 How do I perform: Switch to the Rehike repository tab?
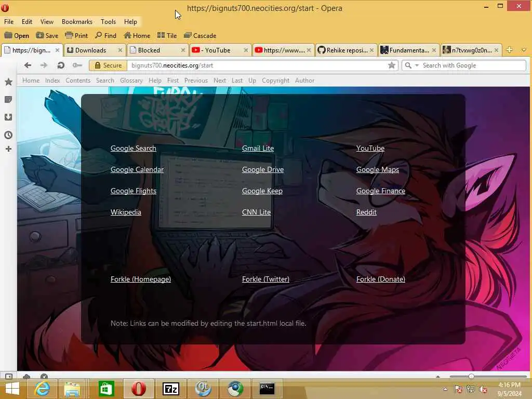345,50
